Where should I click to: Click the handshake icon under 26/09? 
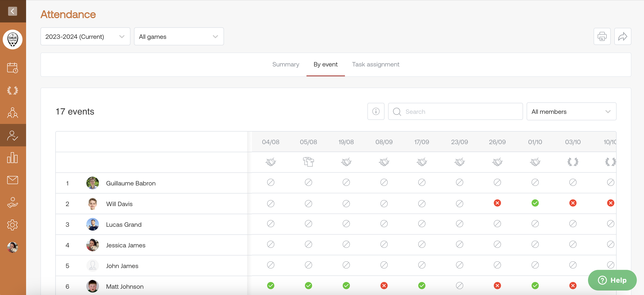tap(497, 162)
